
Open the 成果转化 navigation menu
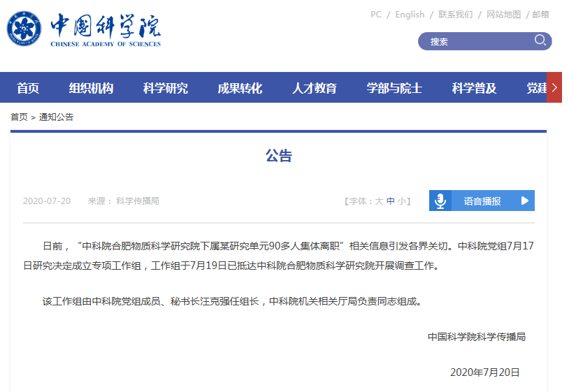coord(240,88)
